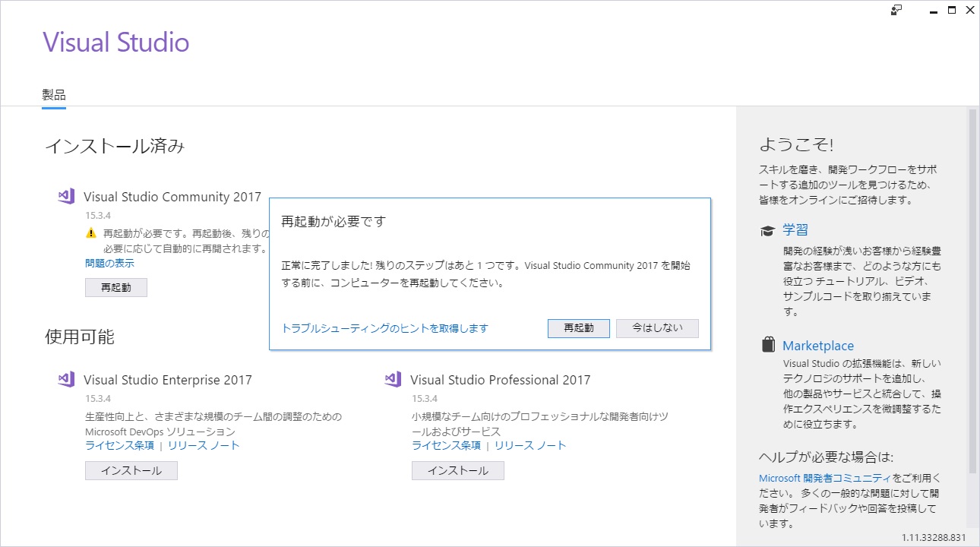Open the 学習 link
980x547 pixels.
click(795, 230)
